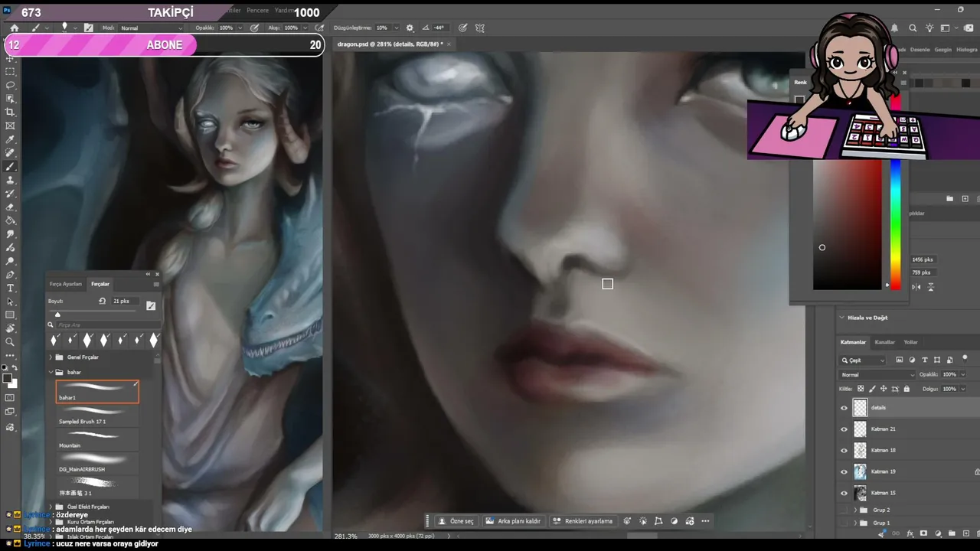This screenshot has height=551, width=980.
Task: Select the Lasso tool in the toolbox
Action: click(x=10, y=85)
